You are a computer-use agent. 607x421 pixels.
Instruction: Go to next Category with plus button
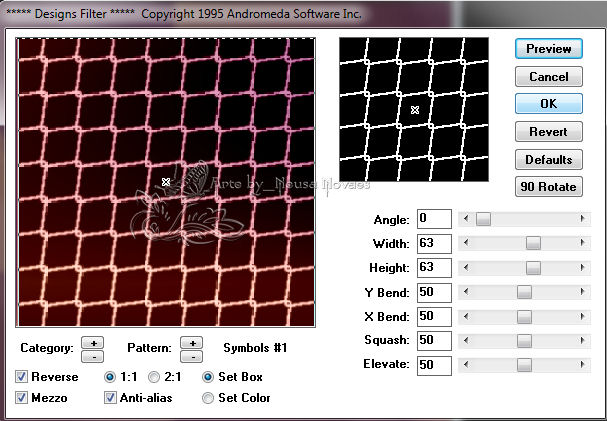(x=93, y=342)
